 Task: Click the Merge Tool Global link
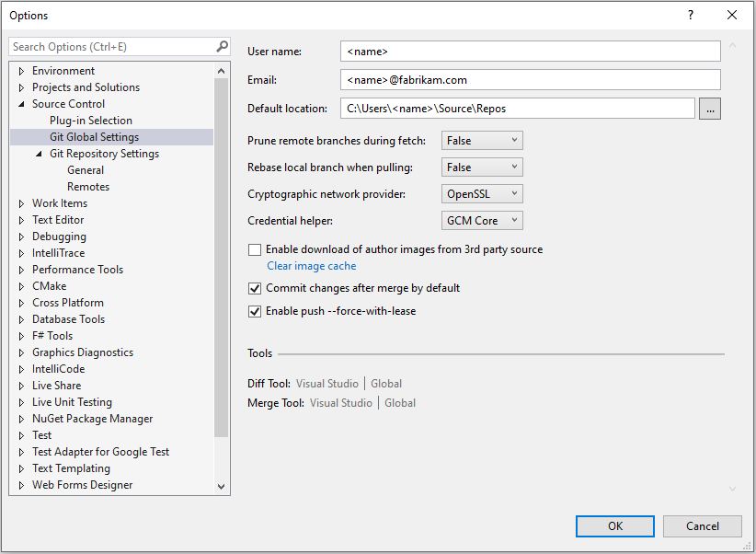[400, 403]
